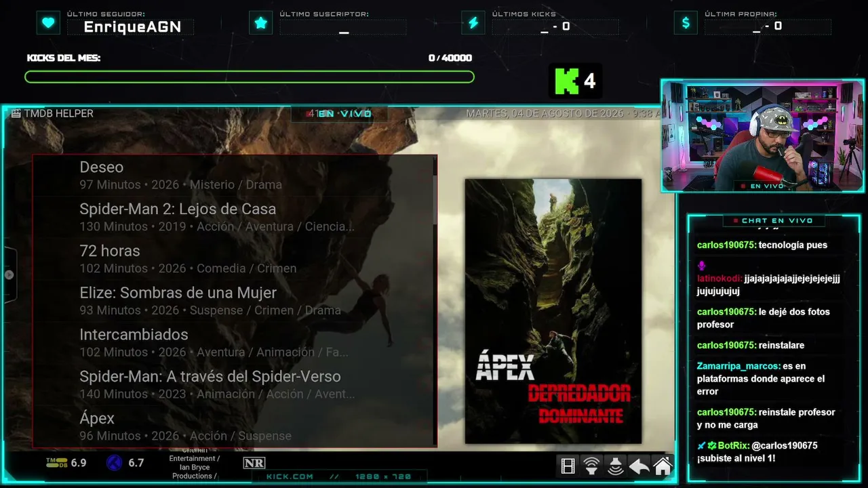Click the microphone icon above latinokodi
Viewport: 868px width, 488px height.
702,266
